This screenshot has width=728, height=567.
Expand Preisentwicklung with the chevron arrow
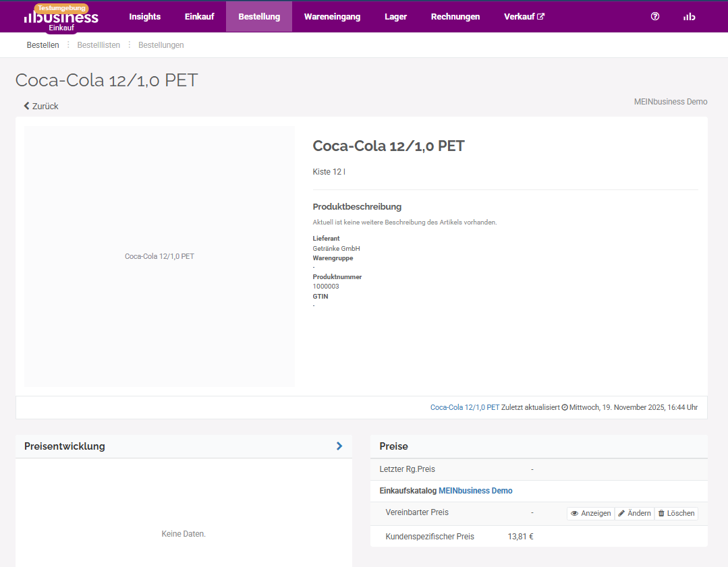(x=339, y=446)
